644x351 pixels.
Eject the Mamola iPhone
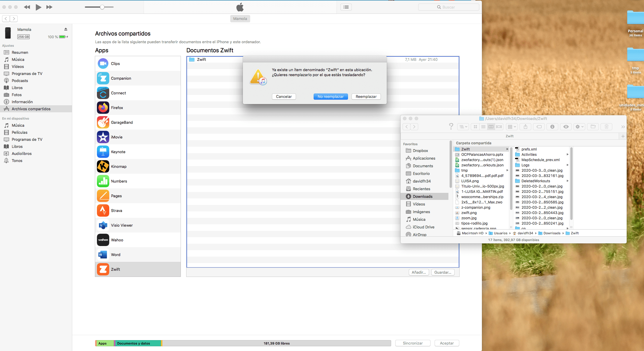tap(66, 29)
